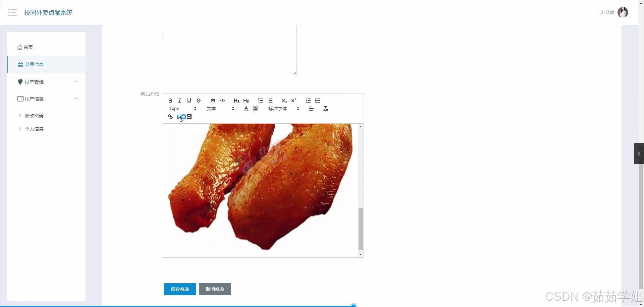
Task: Go to 首页 home page
Action: point(46,47)
